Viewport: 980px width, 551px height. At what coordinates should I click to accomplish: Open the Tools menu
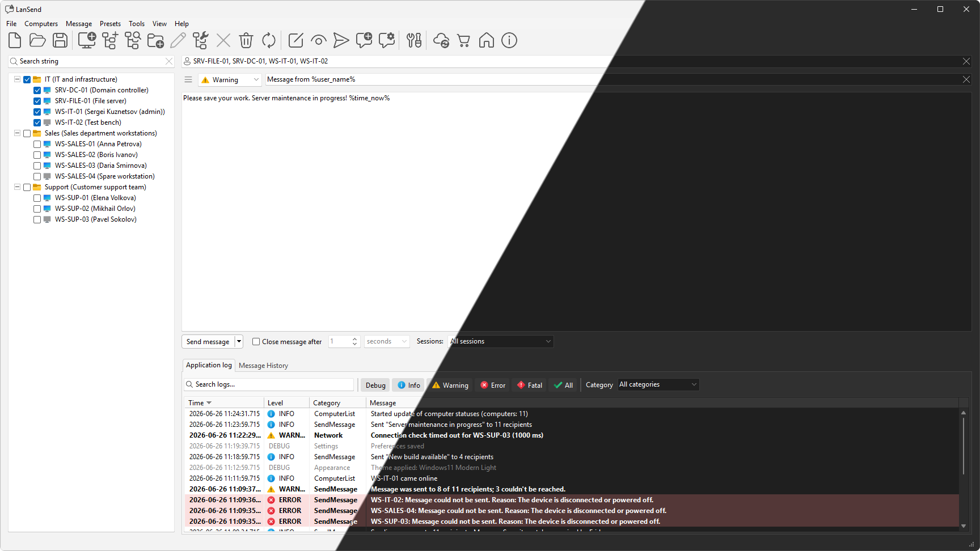click(x=137, y=24)
